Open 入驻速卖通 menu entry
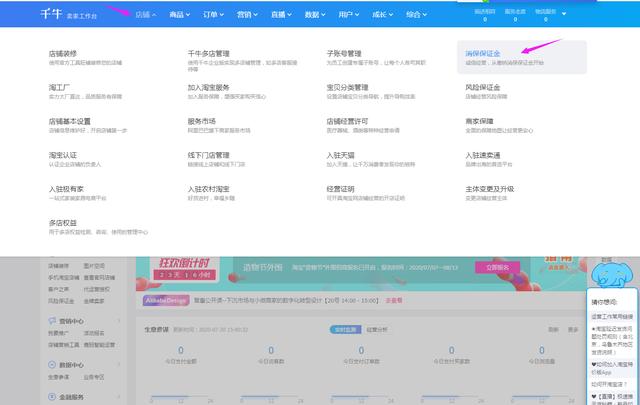The width and height of the screenshot is (640, 405). (x=482, y=155)
